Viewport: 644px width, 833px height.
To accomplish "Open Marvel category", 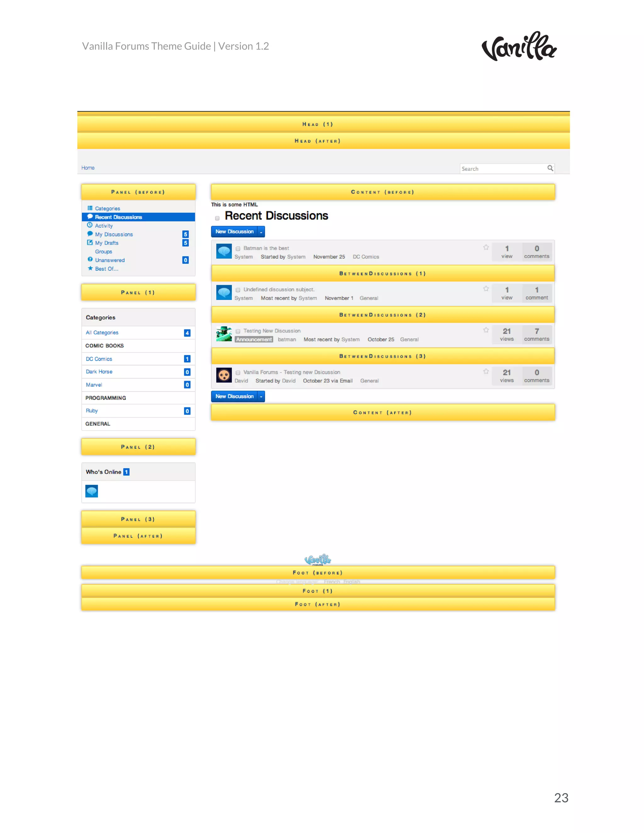I will point(94,385).
